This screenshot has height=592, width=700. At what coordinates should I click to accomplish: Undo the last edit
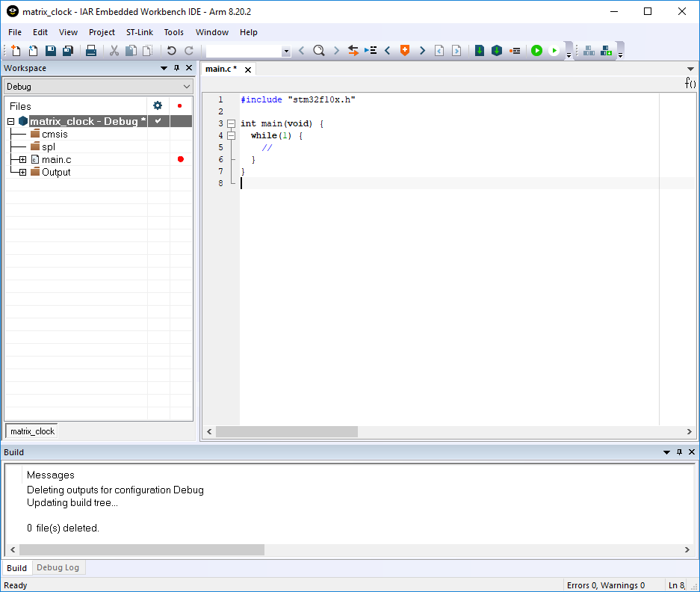pyautogui.click(x=171, y=51)
